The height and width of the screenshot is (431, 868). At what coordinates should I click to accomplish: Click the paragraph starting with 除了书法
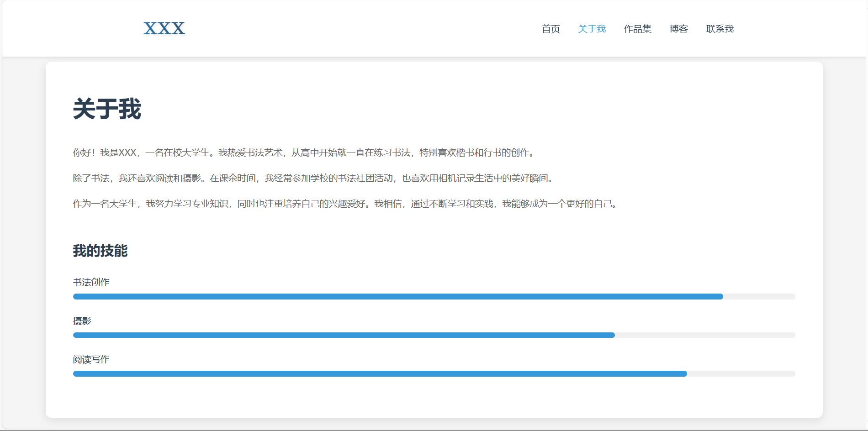pos(314,178)
